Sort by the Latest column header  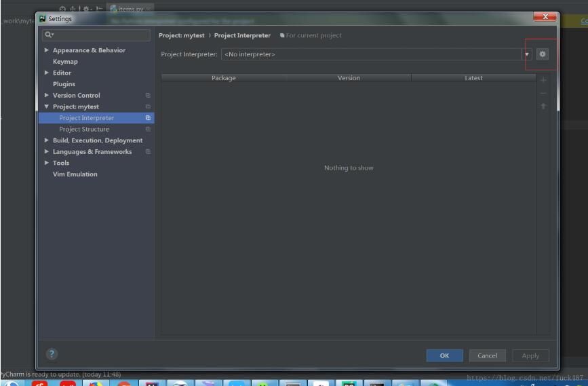tap(473, 78)
